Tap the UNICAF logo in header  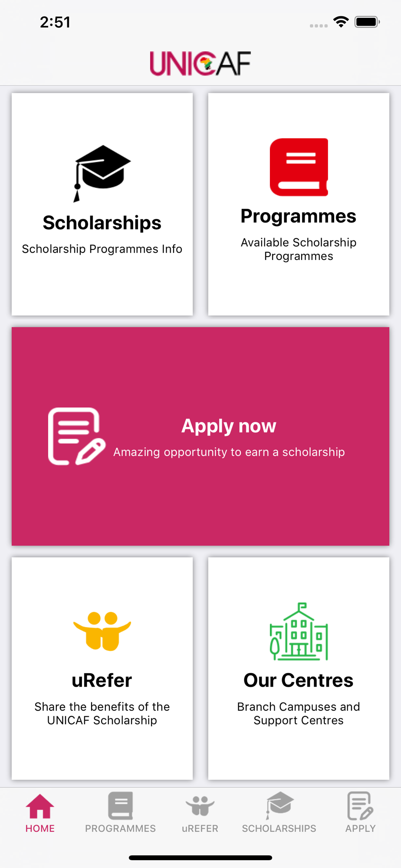[x=200, y=63]
